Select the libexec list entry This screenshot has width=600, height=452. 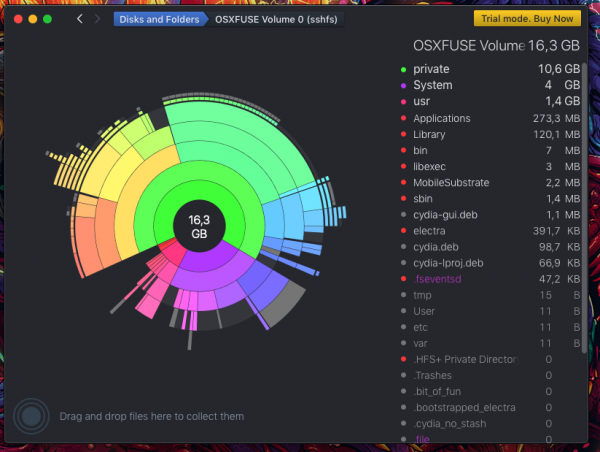pos(490,166)
